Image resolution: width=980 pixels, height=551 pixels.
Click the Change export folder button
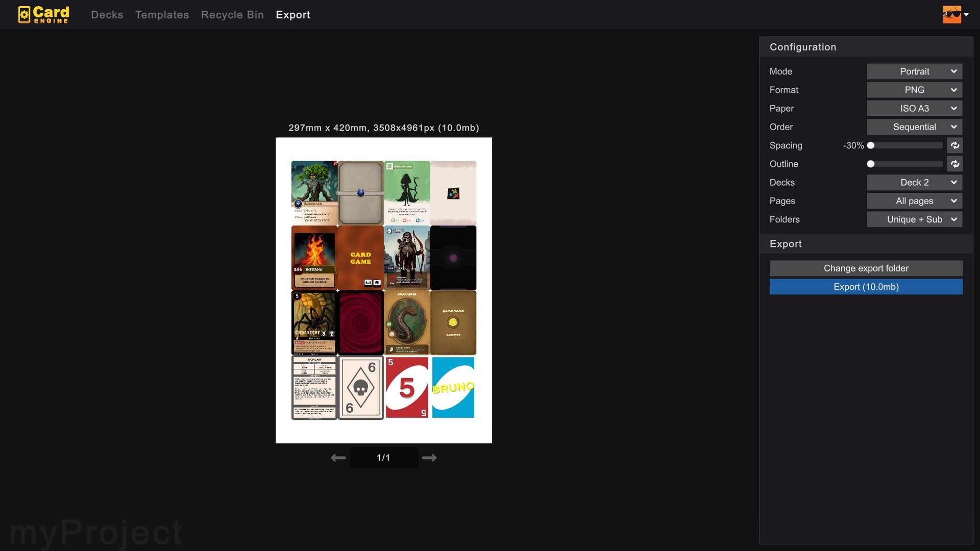pyautogui.click(x=866, y=268)
